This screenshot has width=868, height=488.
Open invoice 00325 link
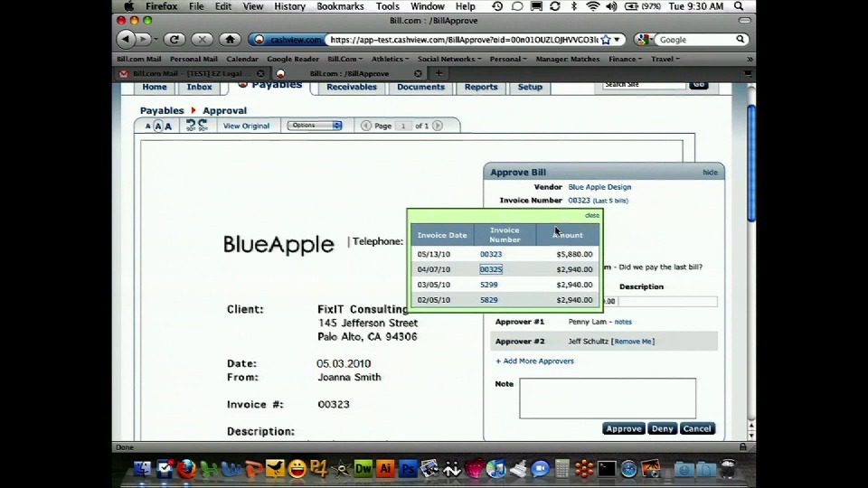(491, 269)
